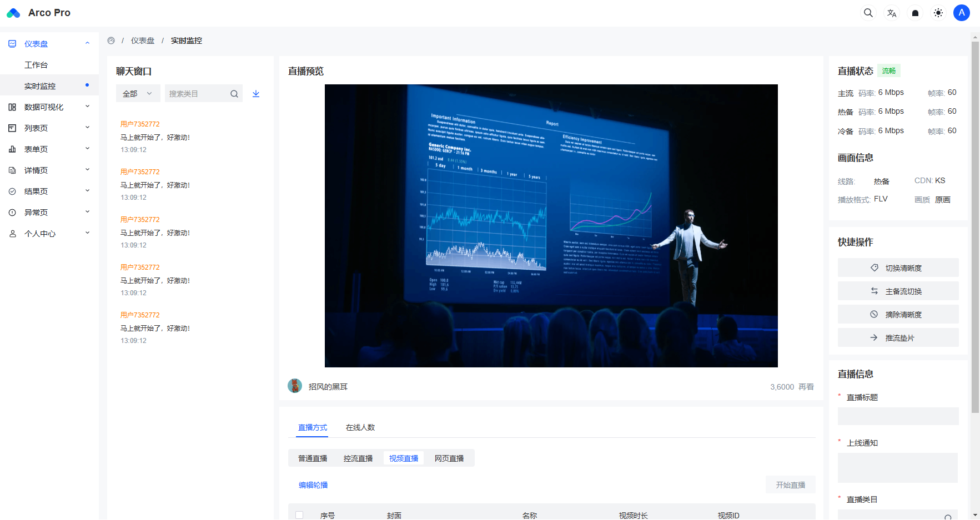Screen dimensions: 980x520
Task: Select 网页直播 option
Action: tap(449, 458)
